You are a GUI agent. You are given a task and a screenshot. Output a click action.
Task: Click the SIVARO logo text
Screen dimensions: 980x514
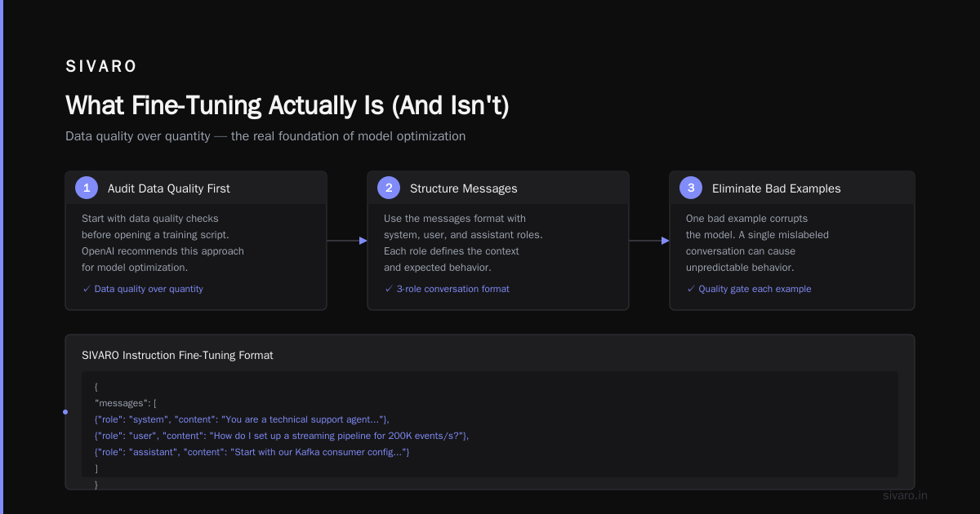tap(101, 67)
